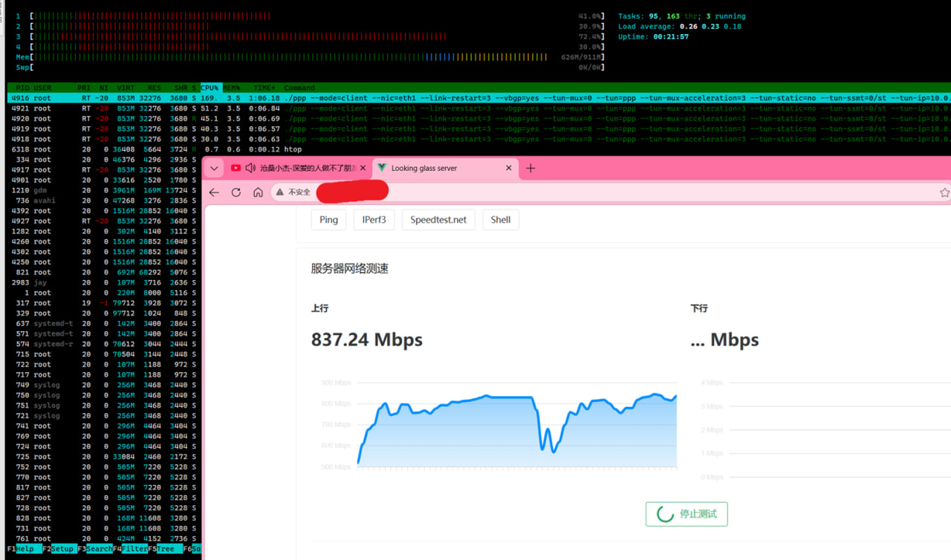Click the browser address bar
This screenshot has height=560, width=951.
tap(609, 192)
